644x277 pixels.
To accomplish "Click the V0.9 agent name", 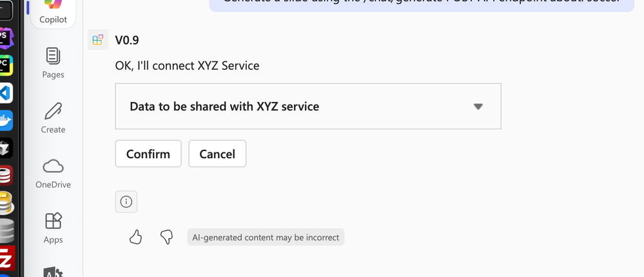I will pyautogui.click(x=127, y=40).
